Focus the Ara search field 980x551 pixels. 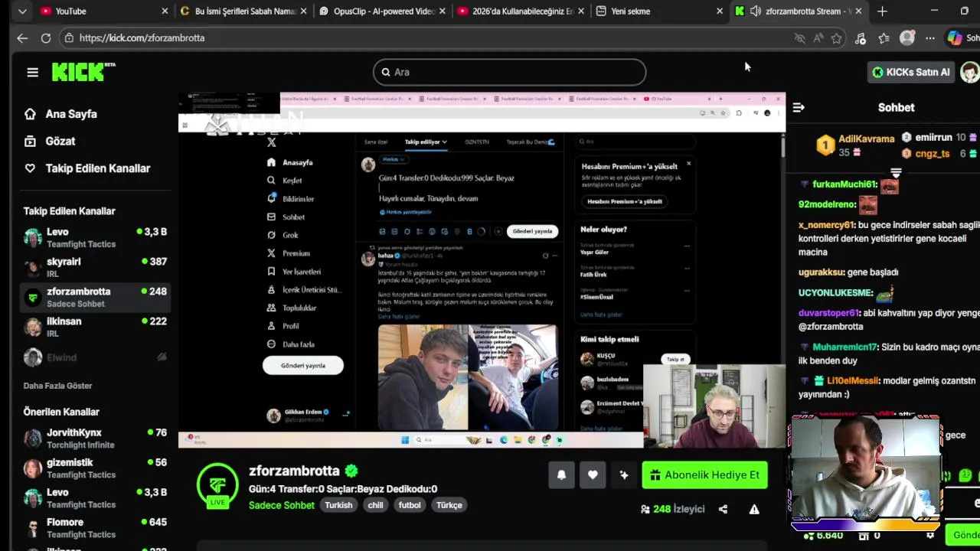[x=509, y=72]
